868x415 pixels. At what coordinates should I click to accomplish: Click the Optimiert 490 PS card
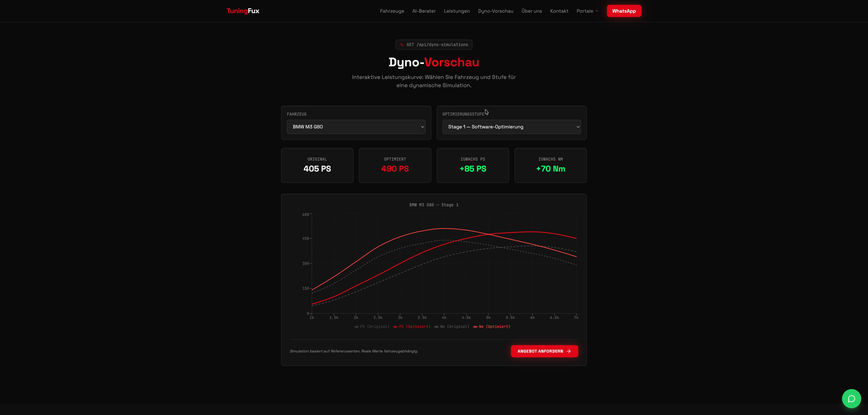[x=395, y=165]
